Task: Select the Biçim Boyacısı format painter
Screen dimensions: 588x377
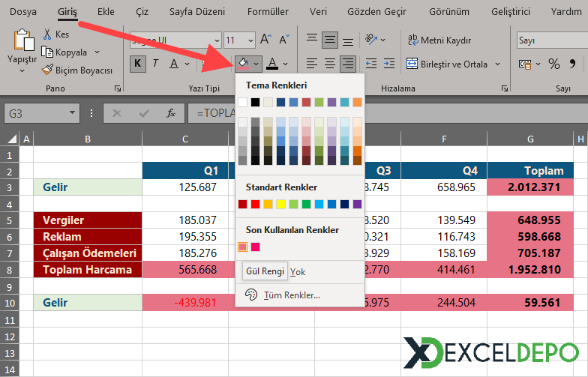Action: [x=76, y=70]
